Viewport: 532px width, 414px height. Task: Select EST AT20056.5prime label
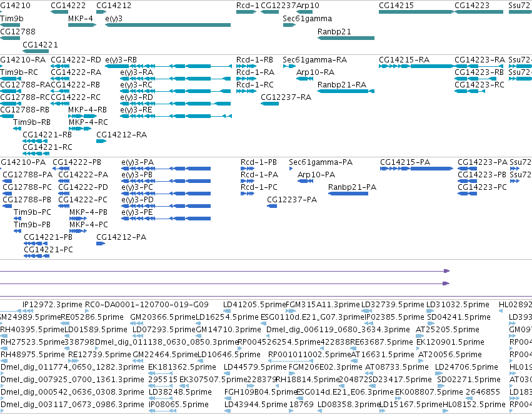[x=450, y=355]
